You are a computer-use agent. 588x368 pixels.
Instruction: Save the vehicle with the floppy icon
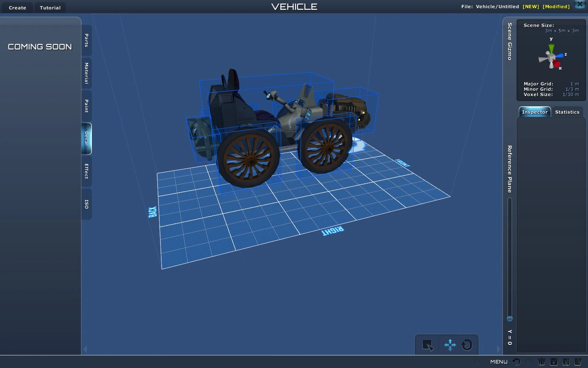pyautogui.click(x=554, y=362)
